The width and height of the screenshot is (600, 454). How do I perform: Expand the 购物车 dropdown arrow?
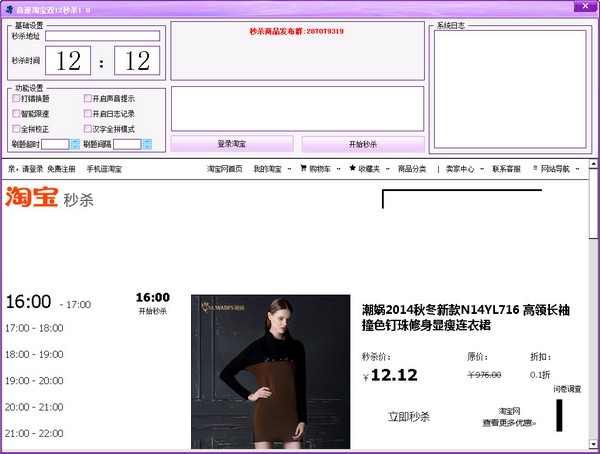click(x=338, y=169)
